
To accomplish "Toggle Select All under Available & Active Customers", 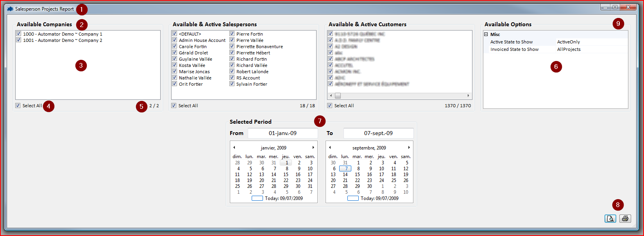I will tap(330, 106).
